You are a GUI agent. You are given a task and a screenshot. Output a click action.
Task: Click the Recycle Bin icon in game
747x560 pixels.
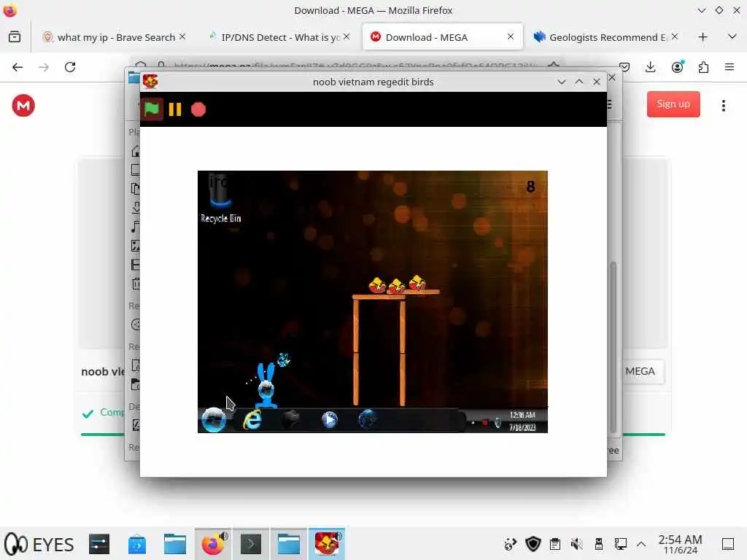pos(220,198)
